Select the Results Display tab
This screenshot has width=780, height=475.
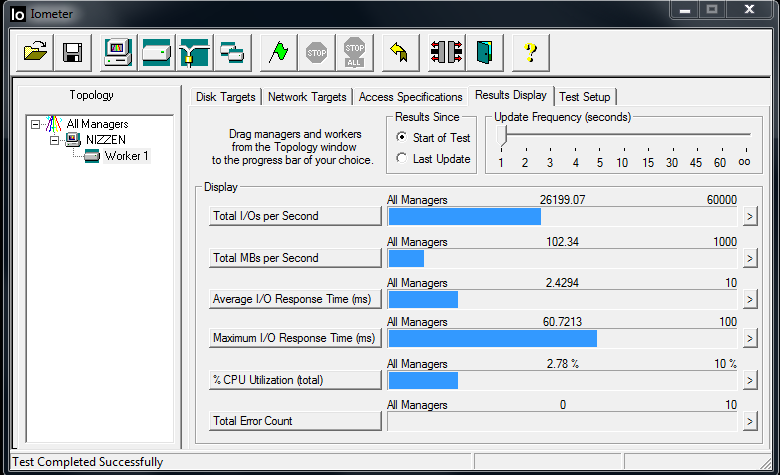(x=511, y=95)
